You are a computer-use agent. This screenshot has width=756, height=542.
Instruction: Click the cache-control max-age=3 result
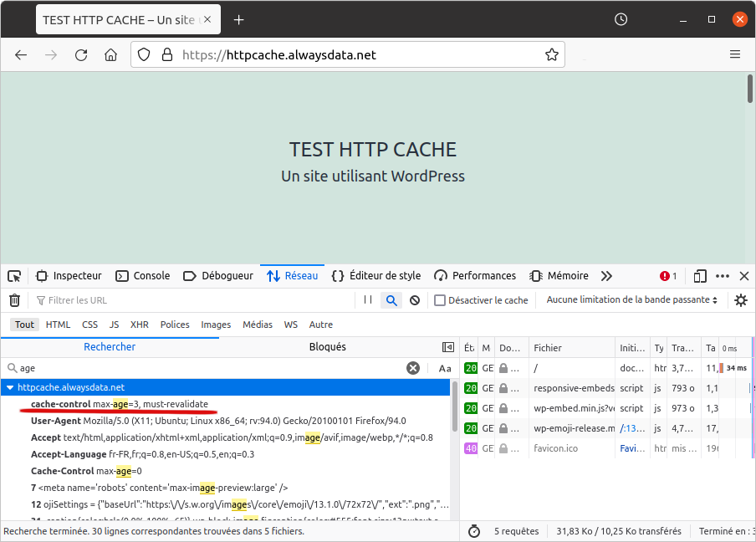pyautogui.click(x=120, y=404)
